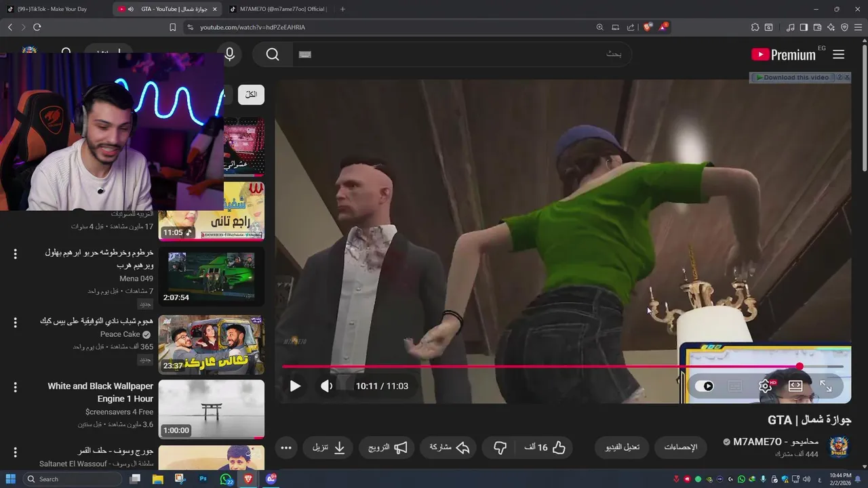
Task: Click مشاركة share button
Action: coord(450,447)
